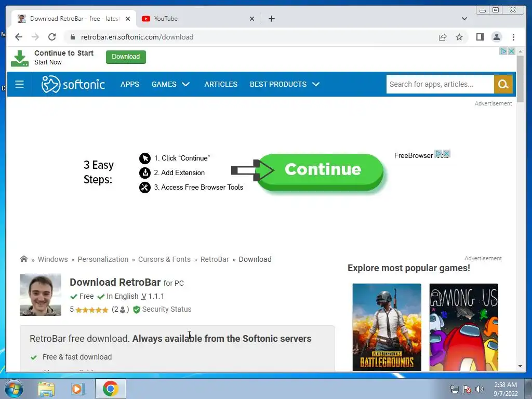Close the top banner ad X

coord(511,51)
